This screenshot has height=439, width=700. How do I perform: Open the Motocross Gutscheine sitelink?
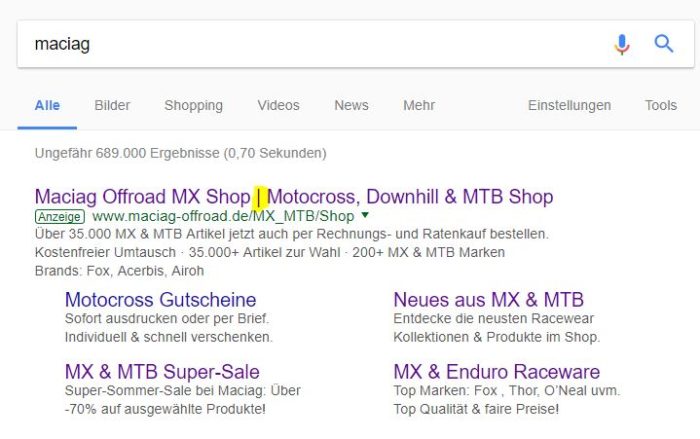coord(160,300)
